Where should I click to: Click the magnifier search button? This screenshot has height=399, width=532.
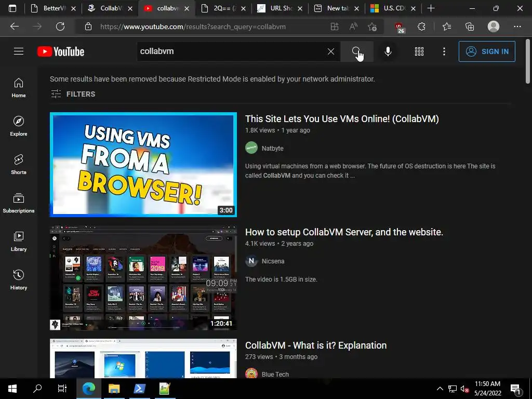click(356, 51)
